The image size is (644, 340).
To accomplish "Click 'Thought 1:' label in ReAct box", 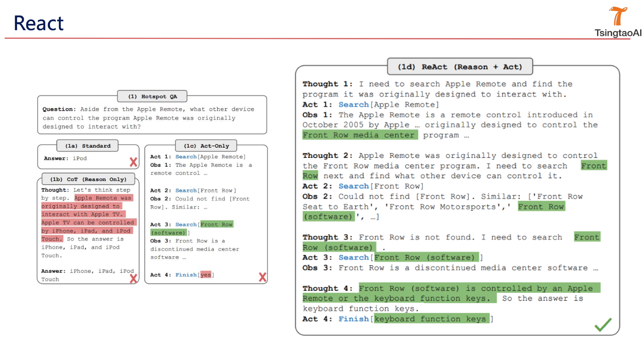I will (x=327, y=84).
